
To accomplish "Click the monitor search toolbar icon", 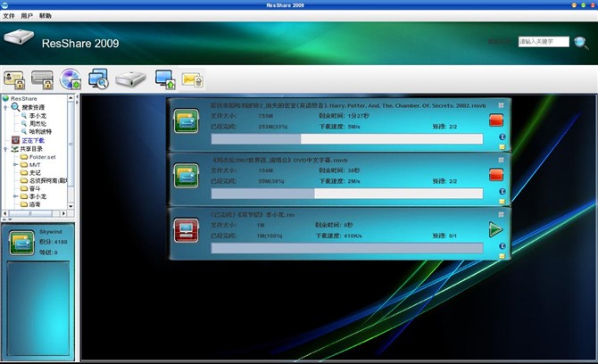I will coord(98,79).
